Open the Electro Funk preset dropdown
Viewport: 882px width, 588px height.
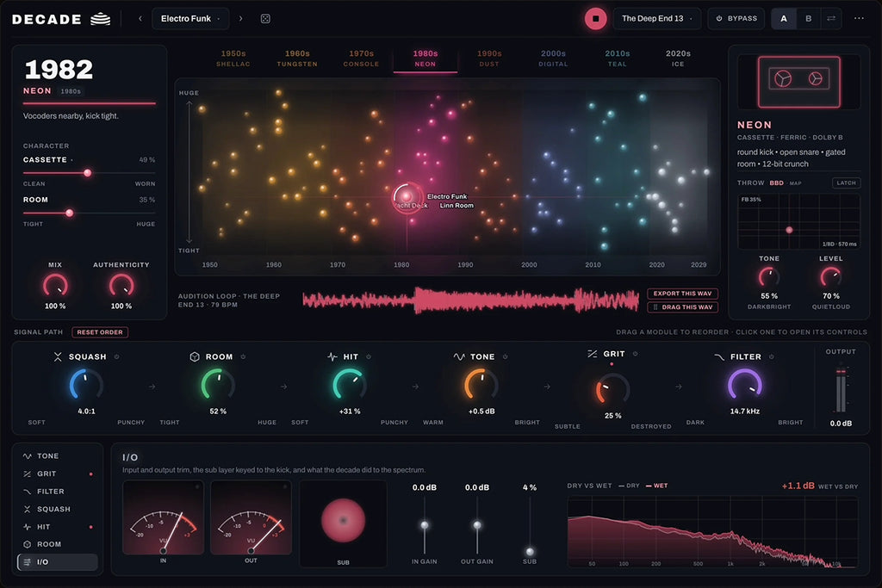pos(190,19)
